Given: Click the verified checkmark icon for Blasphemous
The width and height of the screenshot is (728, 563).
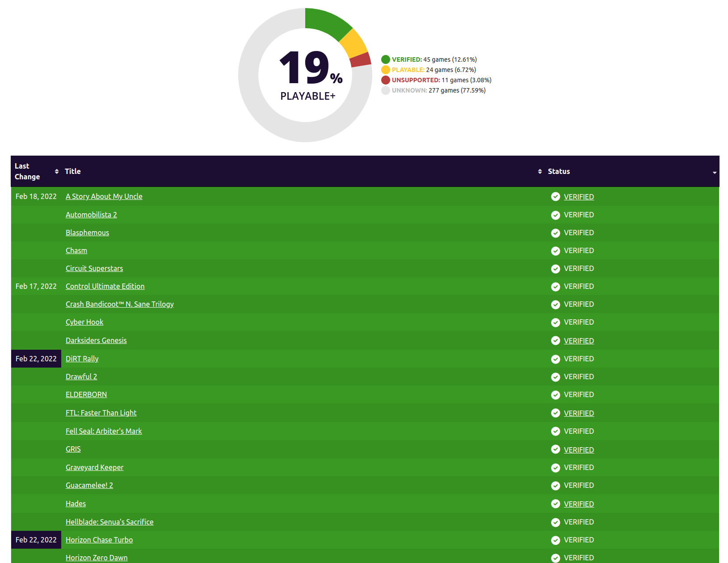Looking at the screenshot, I should (555, 233).
